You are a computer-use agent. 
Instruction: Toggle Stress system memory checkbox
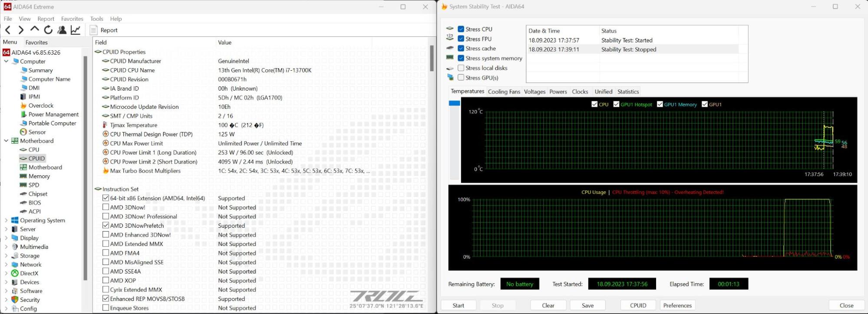point(461,58)
